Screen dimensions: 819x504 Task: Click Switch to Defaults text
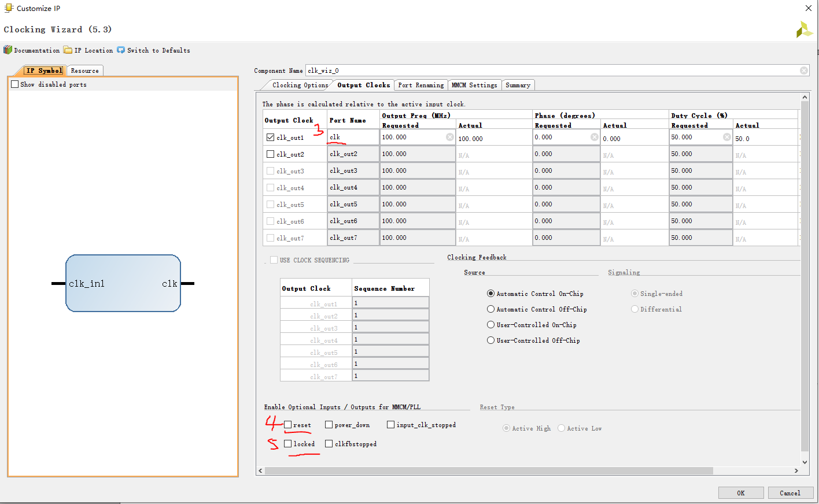[x=158, y=50]
